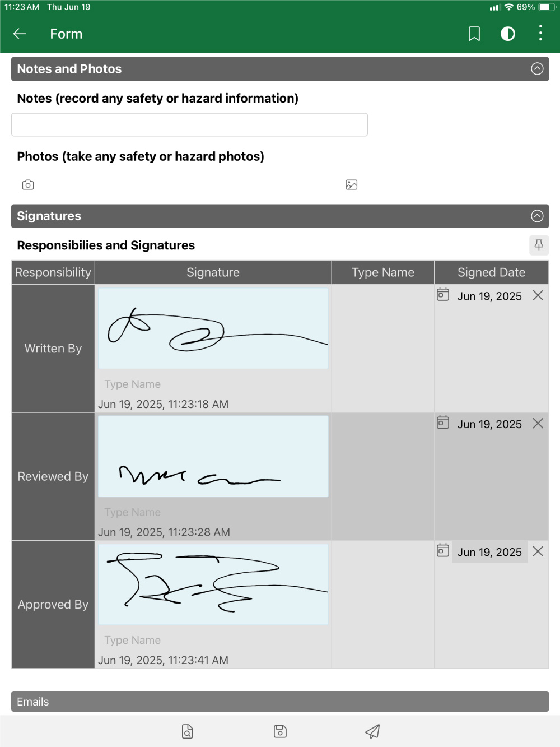Clear the Reviewed By signed date
Image resolution: width=560 pixels, height=747 pixels.
[x=538, y=424]
